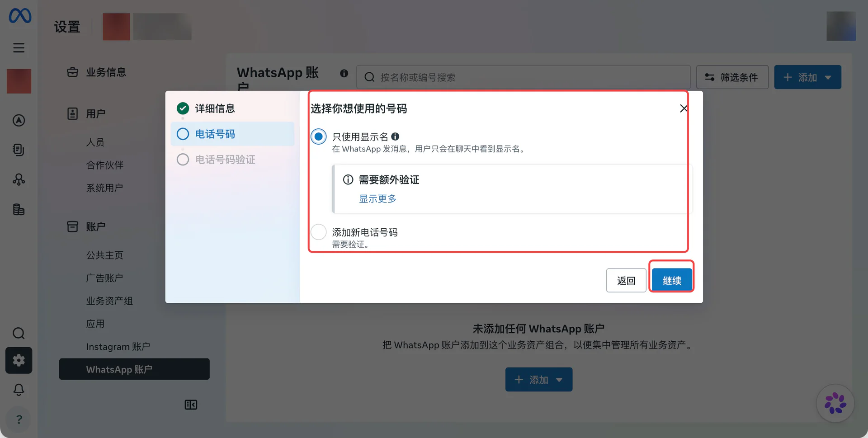Click the user profile avatar thumbnail

(841, 26)
